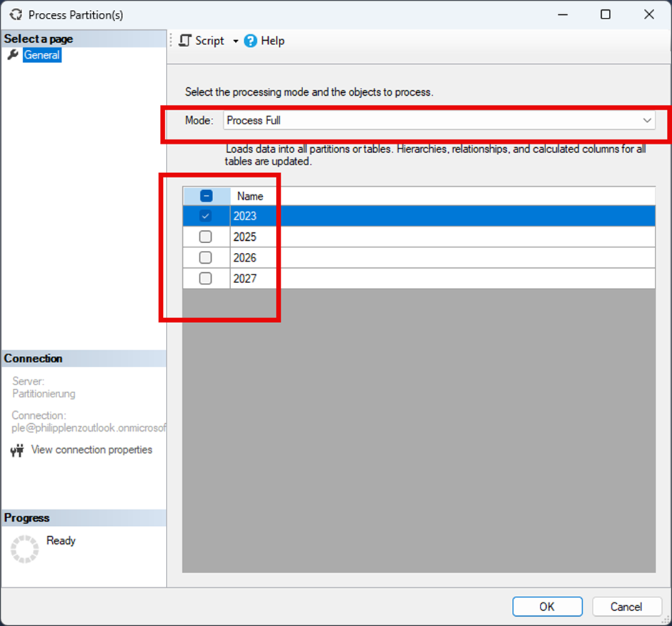
Task: Click the Script toolbar icon
Action: (184, 41)
